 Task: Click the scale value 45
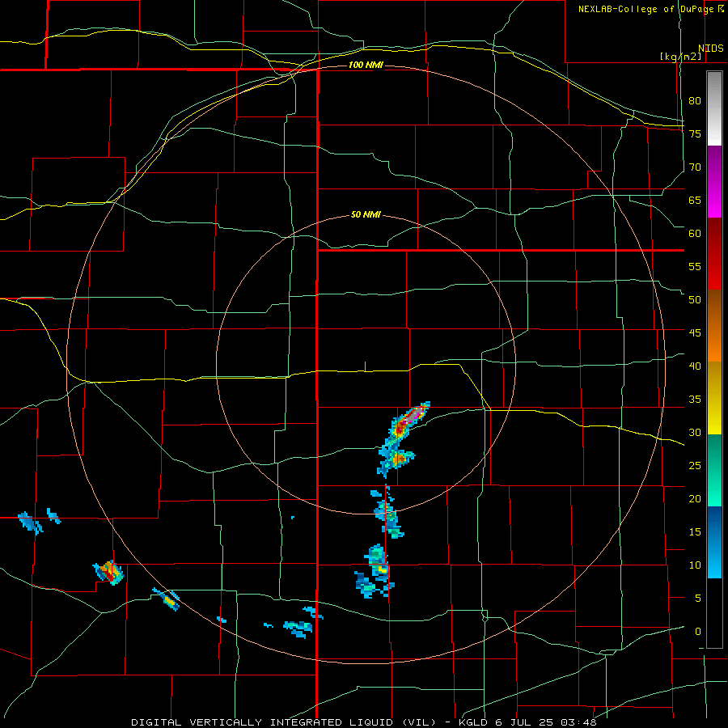coord(695,333)
